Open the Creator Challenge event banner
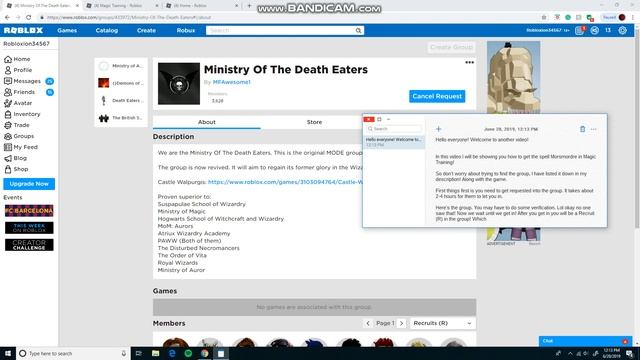This screenshot has width=640, height=360. 29,245
